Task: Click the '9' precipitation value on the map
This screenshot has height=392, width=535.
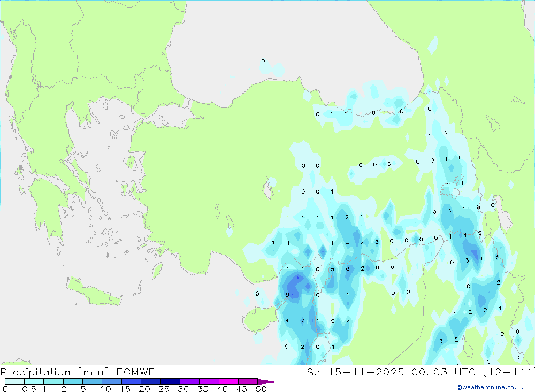Action: (287, 295)
